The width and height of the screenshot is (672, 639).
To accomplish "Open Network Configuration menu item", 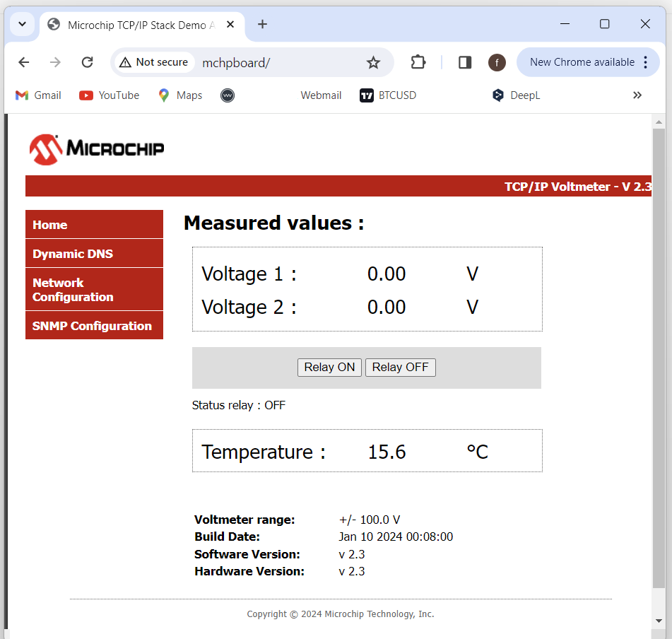I will 94,290.
